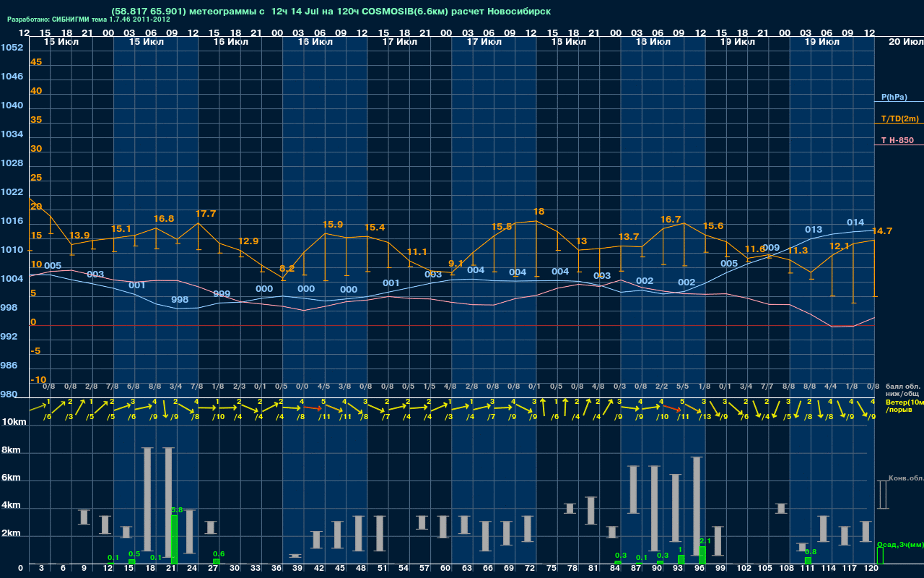Click the convective cloud bracket symbol in legend
Screen dimensions: 924x578
click(x=882, y=495)
